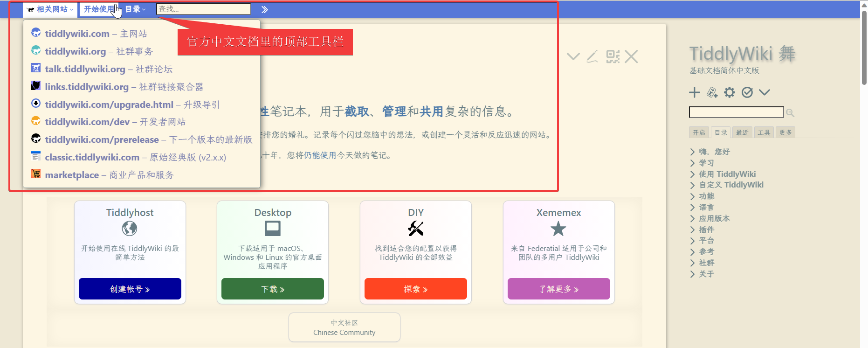Click sidebar advanced search magnifier icon

pos(790,112)
